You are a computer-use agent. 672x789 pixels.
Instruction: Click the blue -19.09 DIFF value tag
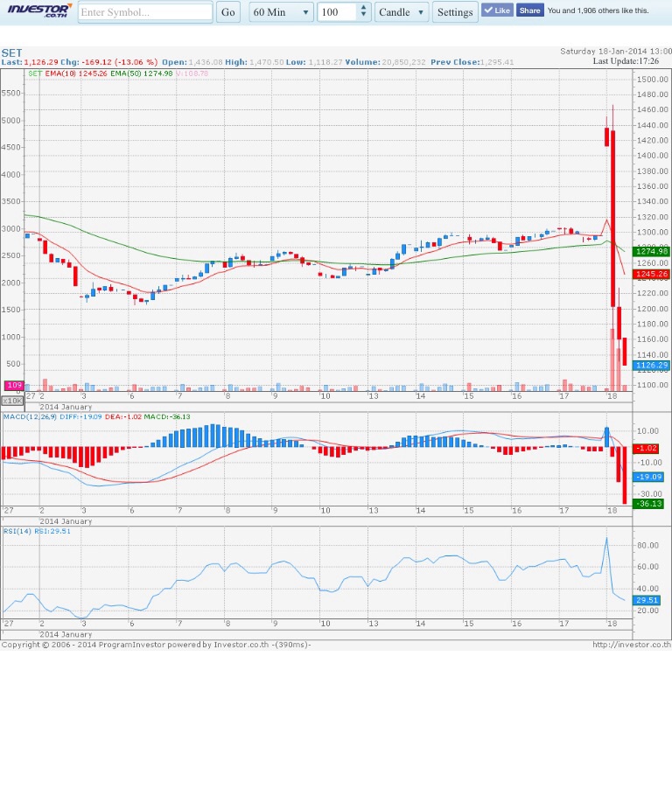click(648, 477)
